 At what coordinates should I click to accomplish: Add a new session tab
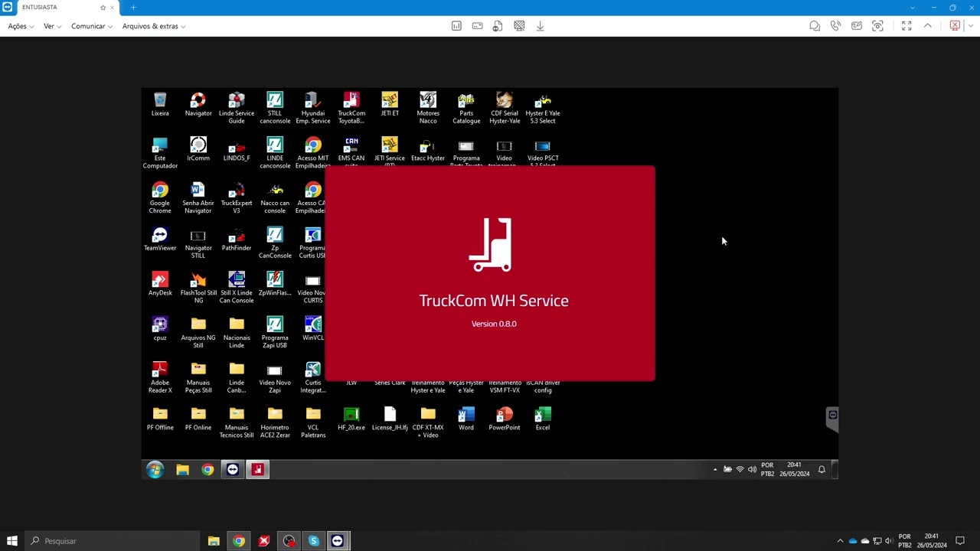(133, 7)
